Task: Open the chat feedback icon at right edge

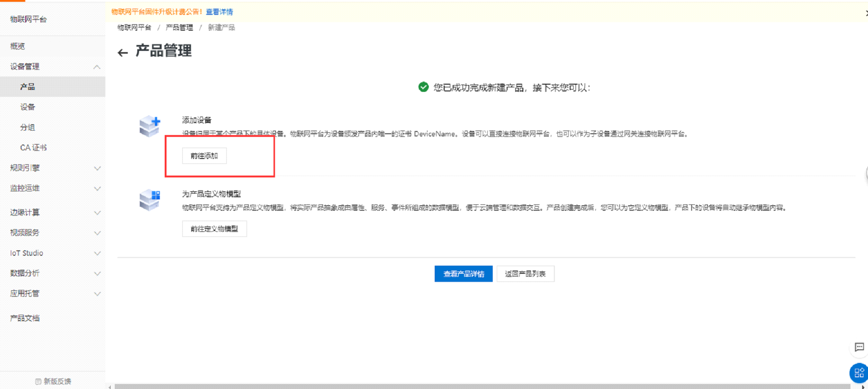Action: pos(859,347)
